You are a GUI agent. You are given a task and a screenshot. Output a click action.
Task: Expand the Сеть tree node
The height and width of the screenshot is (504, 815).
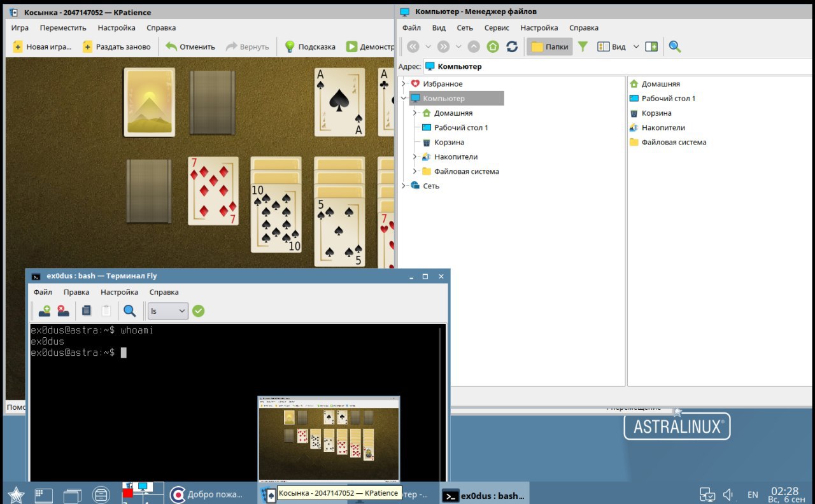click(404, 186)
